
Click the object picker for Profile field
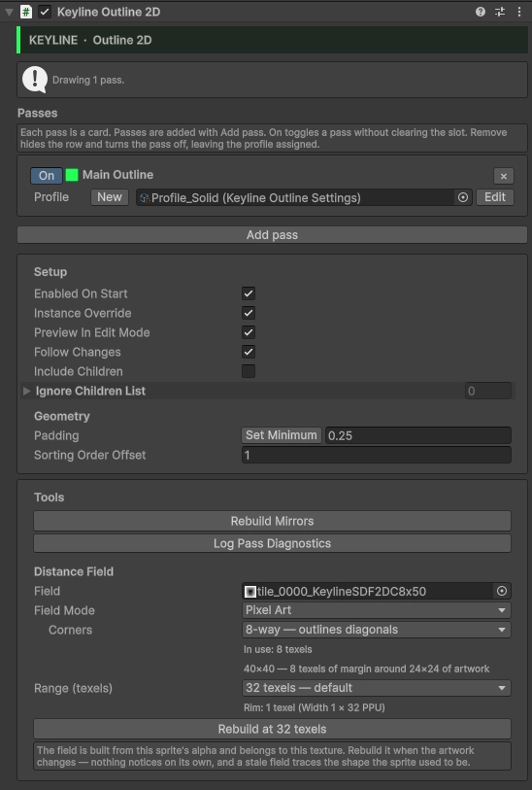point(462,197)
